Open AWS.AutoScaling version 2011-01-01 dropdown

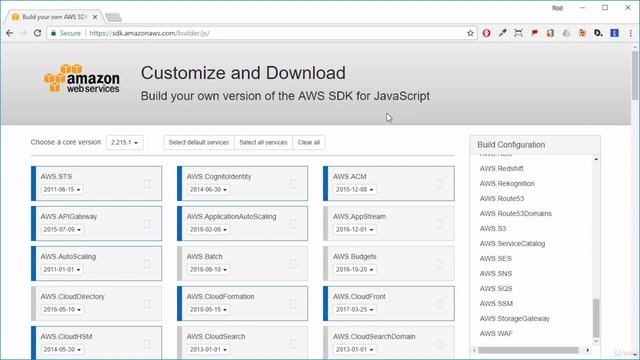coord(62,270)
